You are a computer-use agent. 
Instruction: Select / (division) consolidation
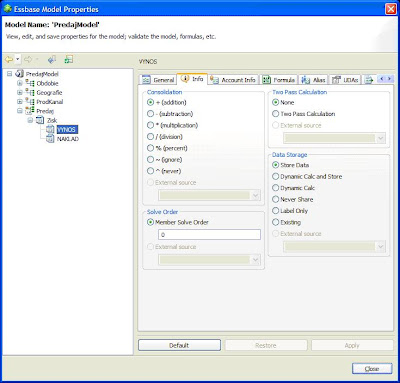coord(150,137)
